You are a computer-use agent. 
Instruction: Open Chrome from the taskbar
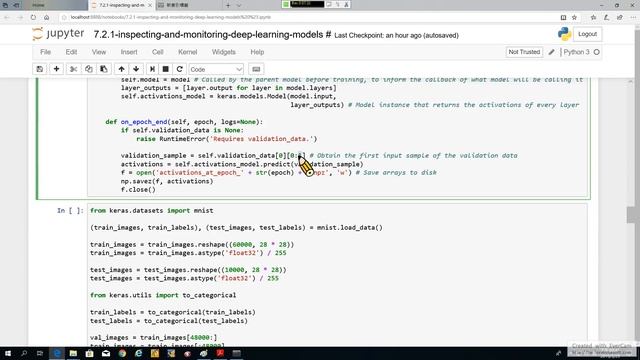pos(122,353)
